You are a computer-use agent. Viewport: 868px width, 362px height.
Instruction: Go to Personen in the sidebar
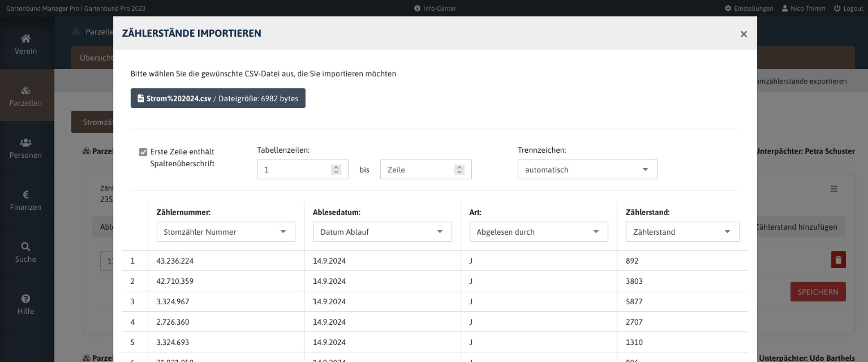[26, 148]
